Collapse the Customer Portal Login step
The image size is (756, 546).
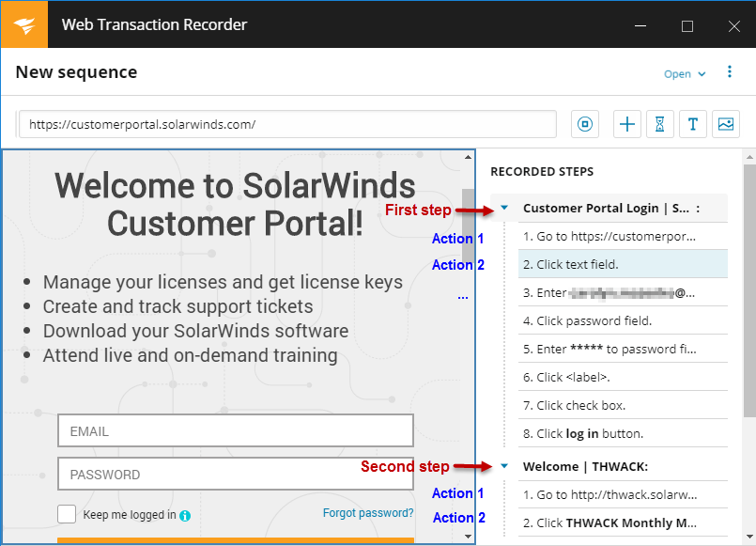(x=504, y=209)
